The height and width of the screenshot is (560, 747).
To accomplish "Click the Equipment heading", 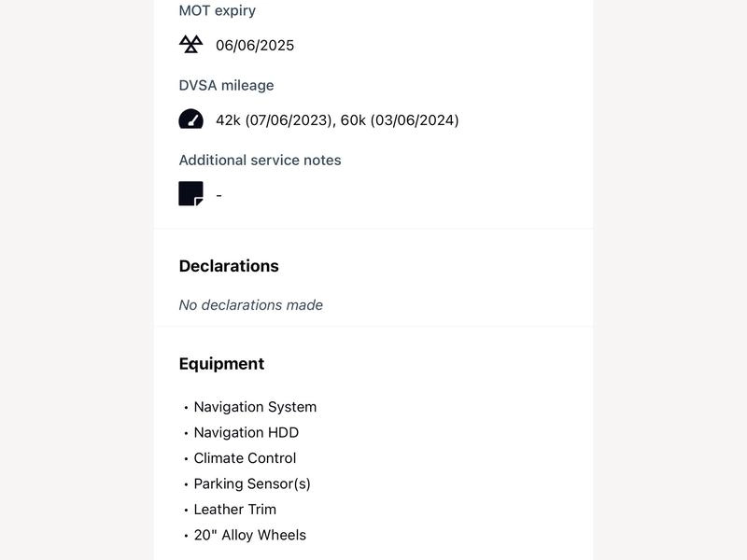I will pos(221,364).
